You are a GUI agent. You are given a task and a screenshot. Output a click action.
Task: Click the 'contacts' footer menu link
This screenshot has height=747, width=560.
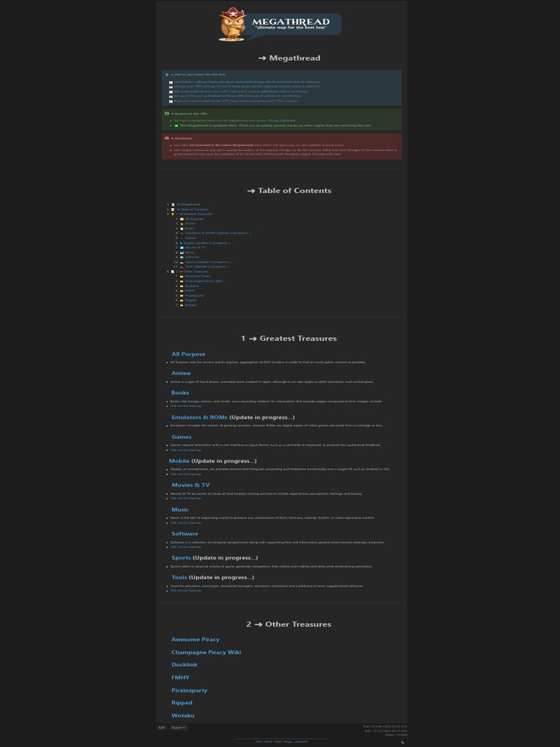point(301,742)
